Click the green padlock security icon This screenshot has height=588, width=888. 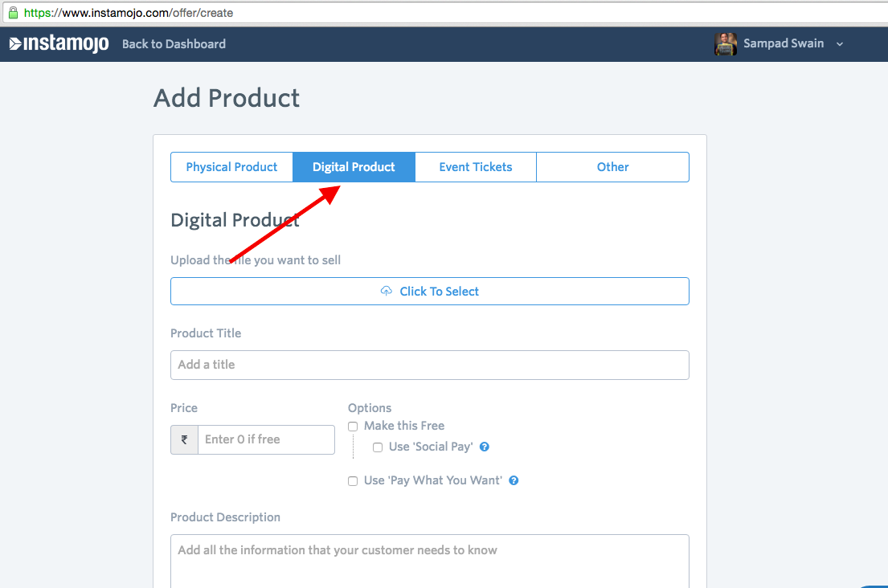pos(12,13)
